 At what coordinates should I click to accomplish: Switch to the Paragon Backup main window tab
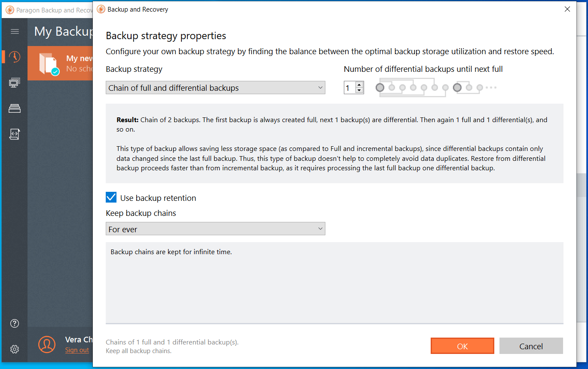click(x=43, y=9)
